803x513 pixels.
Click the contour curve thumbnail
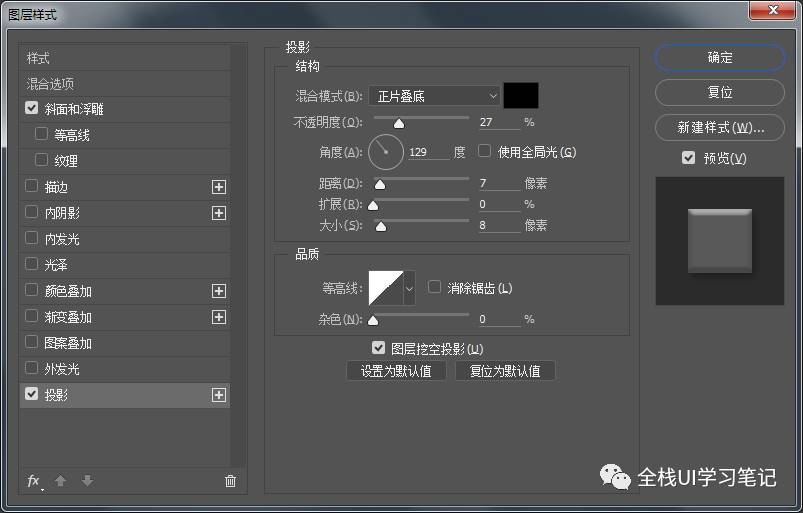[x=386, y=288]
